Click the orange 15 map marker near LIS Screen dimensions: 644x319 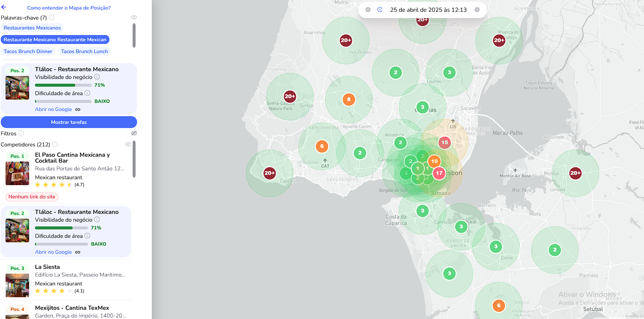coord(445,142)
